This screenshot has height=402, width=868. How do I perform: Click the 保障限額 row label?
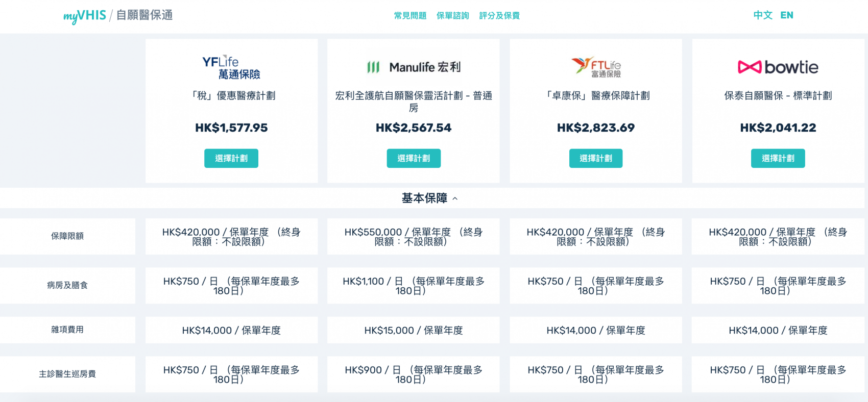coord(67,236)
